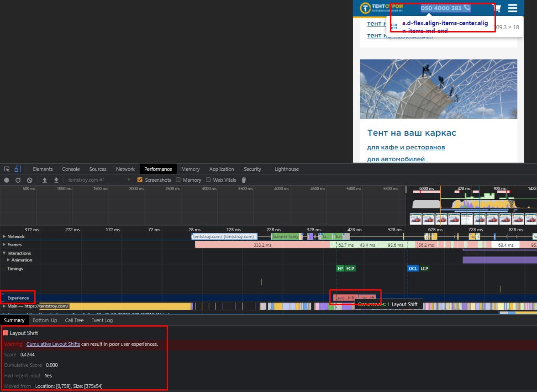This screenshot has height=392, width=537.
Task: Enable the Memory checkbox
Action: tap(178, 180)
